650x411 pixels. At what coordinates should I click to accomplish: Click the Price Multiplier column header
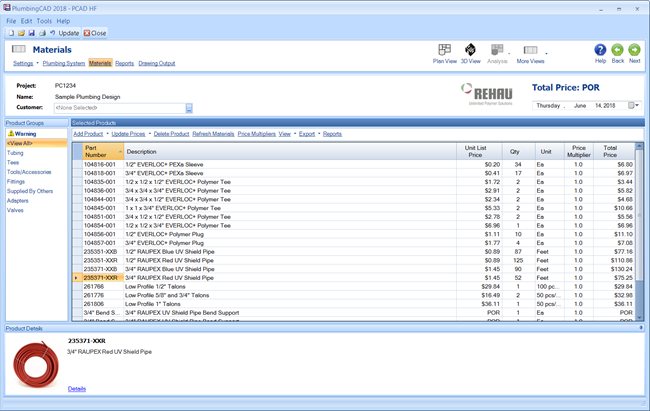click(579, 151)
